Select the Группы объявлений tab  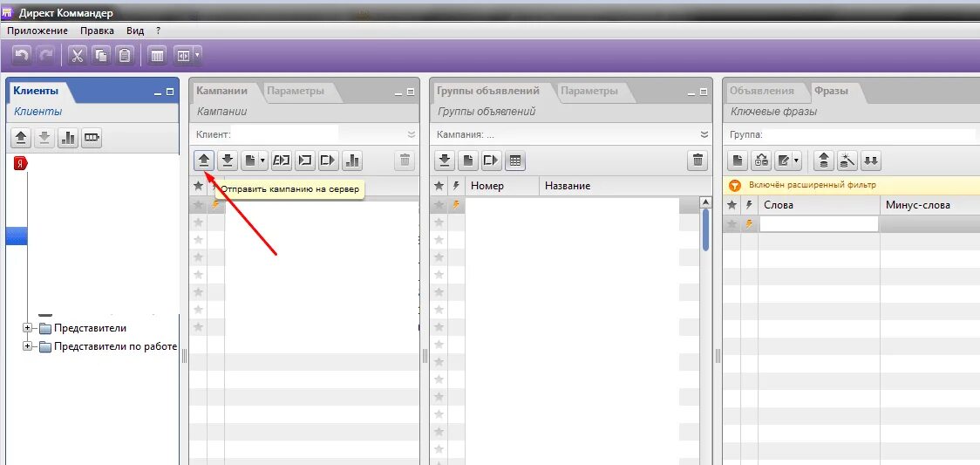pos(488,91)
